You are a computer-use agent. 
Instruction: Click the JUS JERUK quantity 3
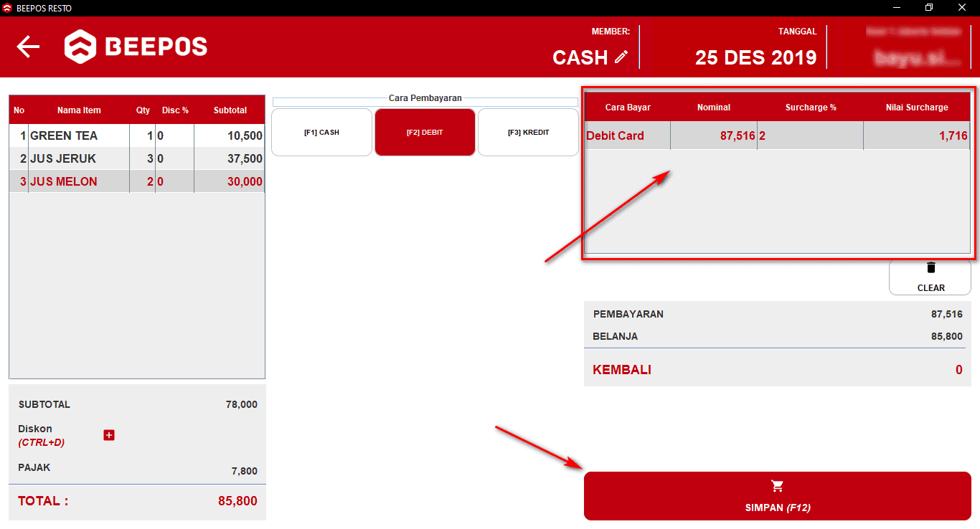tap(150, 158)
